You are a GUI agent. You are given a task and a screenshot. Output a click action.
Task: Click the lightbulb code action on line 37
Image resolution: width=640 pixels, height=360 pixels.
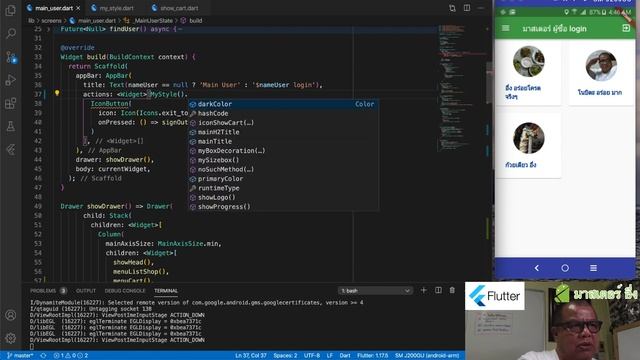[57, 93]
